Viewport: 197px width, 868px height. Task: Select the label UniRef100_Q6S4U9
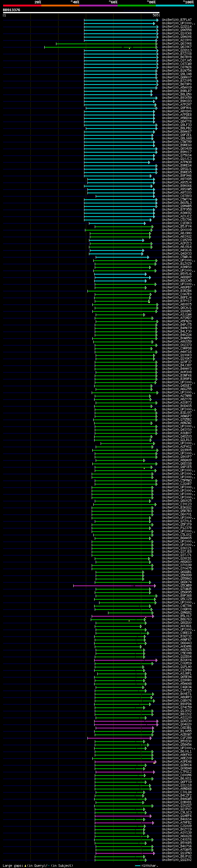(x=176, y=149)
